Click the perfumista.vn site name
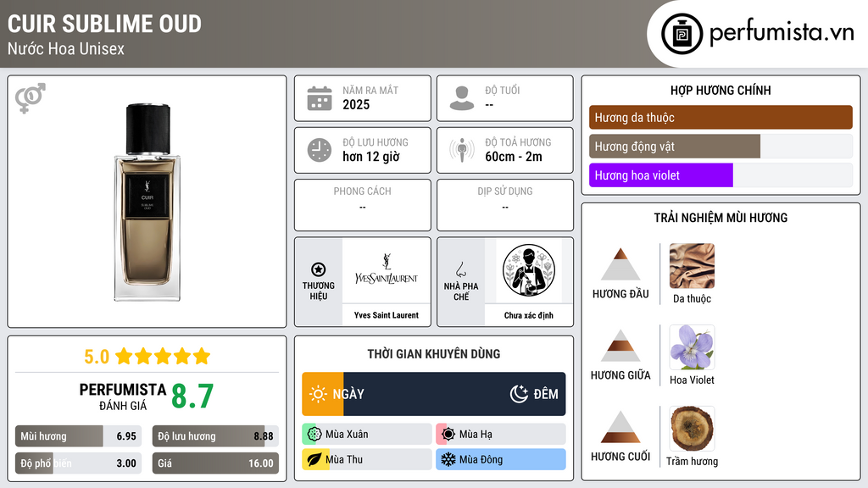Image resolution: width=868 pixels, height=488 pixels. tap(782, 32)
